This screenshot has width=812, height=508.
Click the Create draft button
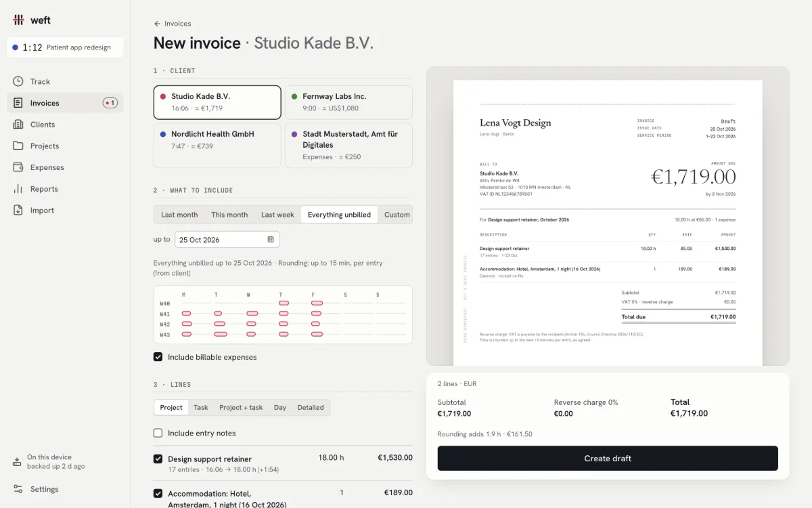coord(608,458)
